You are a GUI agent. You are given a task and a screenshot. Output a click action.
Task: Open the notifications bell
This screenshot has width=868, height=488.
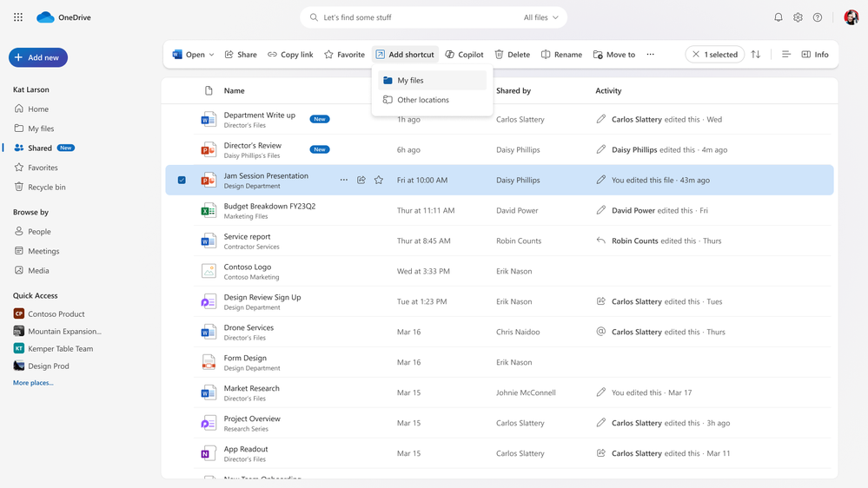click(778, 17)
